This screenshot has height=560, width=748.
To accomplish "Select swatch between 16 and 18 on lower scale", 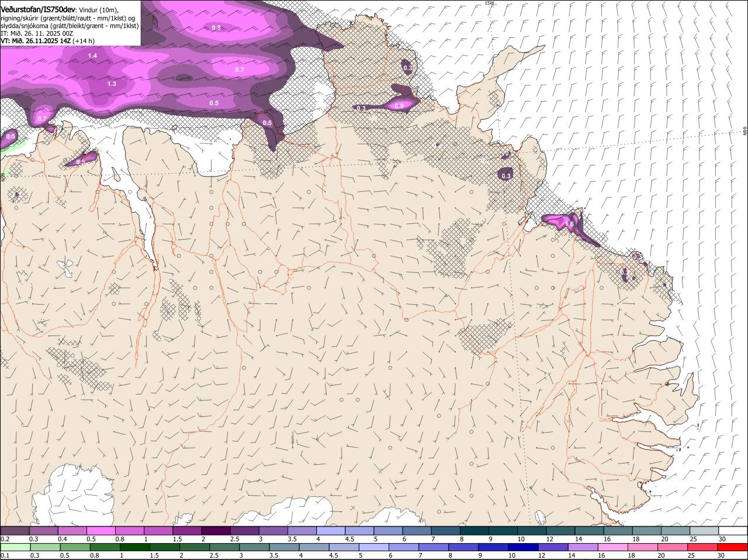I will [x=614, y=547].
